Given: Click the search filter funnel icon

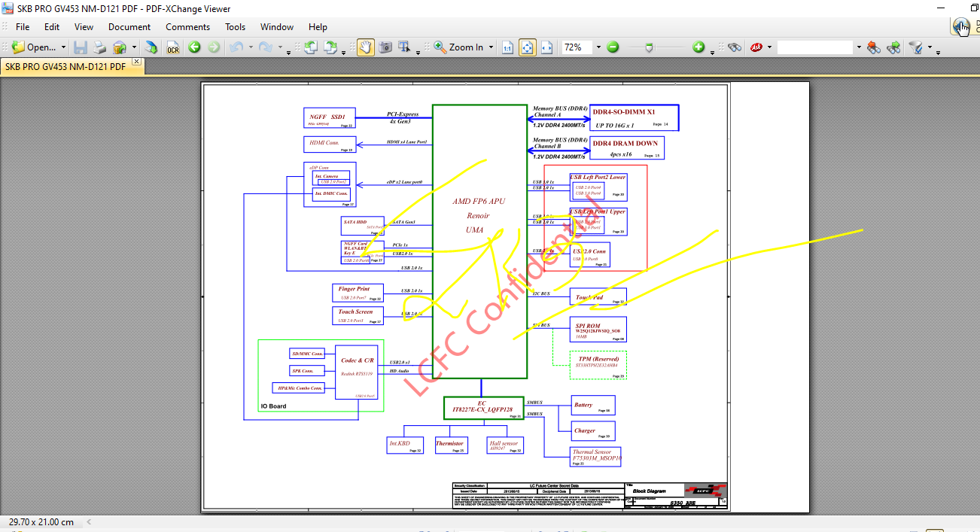Looking at the screenshot, I should tap(915, 47).
